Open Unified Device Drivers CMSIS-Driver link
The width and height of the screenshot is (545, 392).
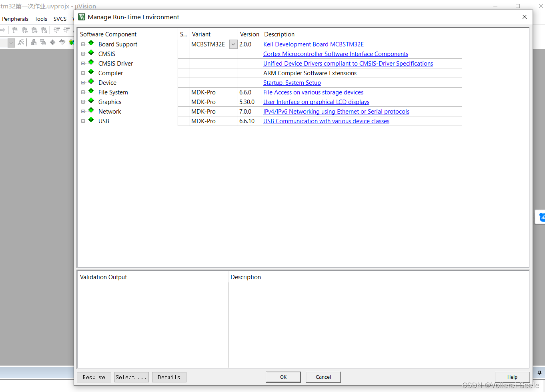(348, 64)
